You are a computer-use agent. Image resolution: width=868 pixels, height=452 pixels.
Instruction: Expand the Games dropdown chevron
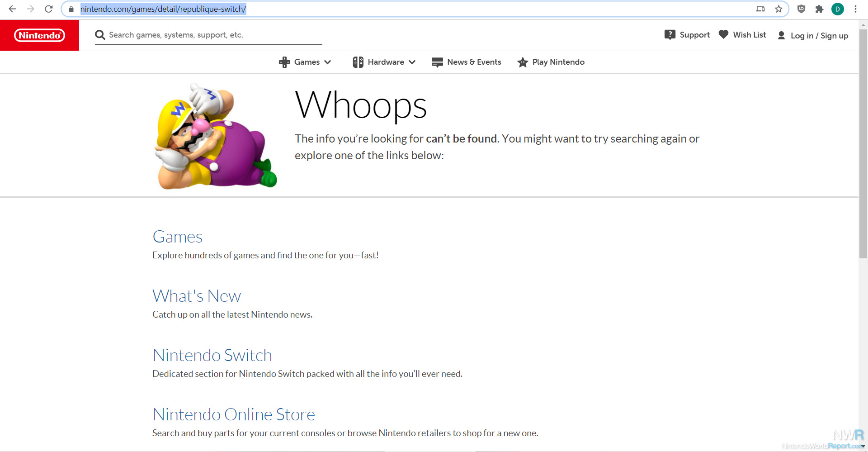pyautogui.click(x=328, y=62)
